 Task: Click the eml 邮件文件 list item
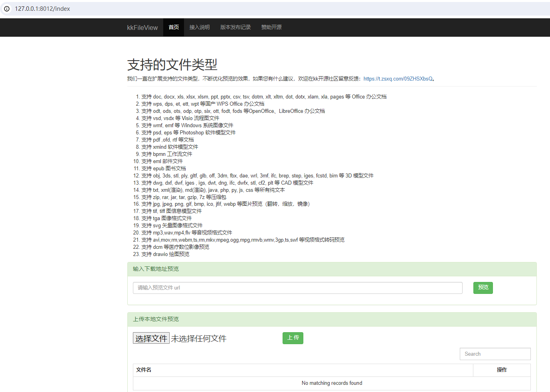click(x=162, y=162)
